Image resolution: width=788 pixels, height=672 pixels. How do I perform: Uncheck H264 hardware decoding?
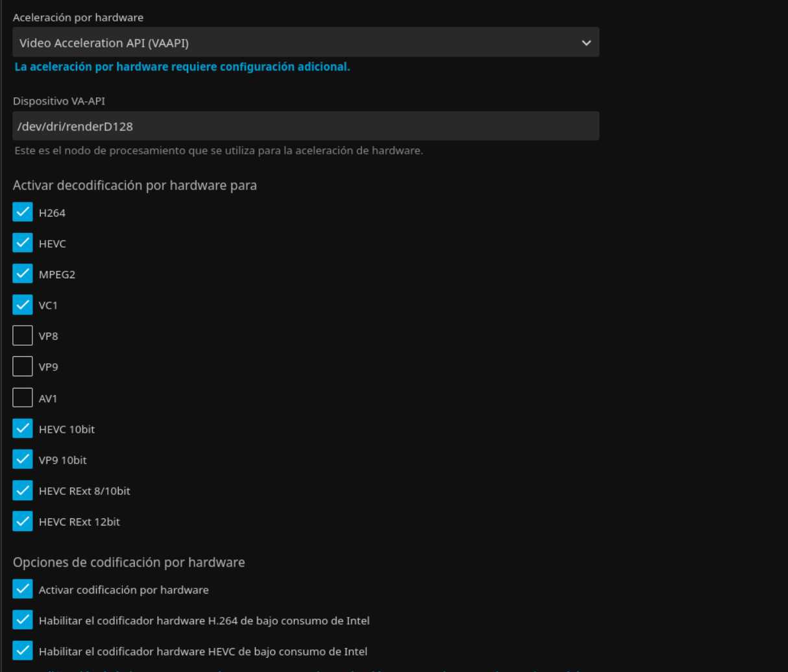[23, 213]
